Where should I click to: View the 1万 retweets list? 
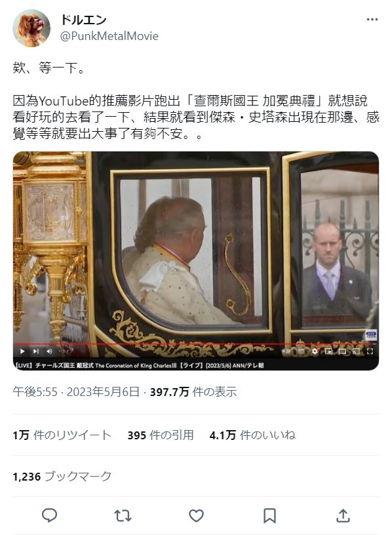pos(62,435)
